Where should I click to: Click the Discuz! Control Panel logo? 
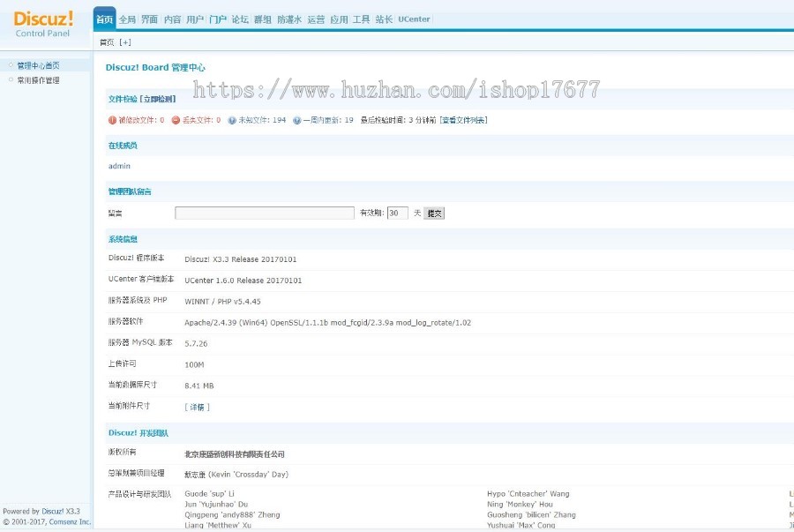coord(43,25)
